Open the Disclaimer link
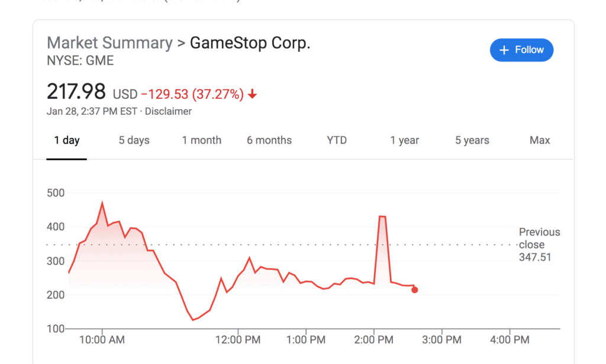The height and width of the screenshot is (364, 606). (168, 111)
